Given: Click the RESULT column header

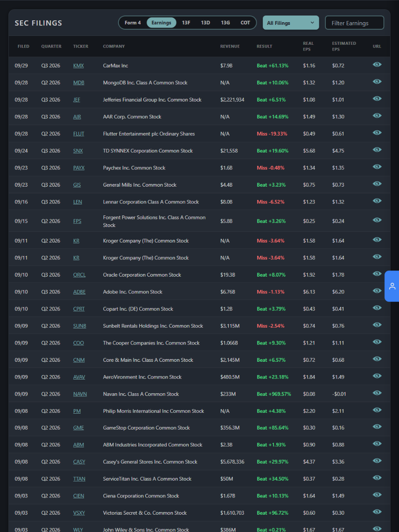Looking at the screenshot, I should point(264,47).
